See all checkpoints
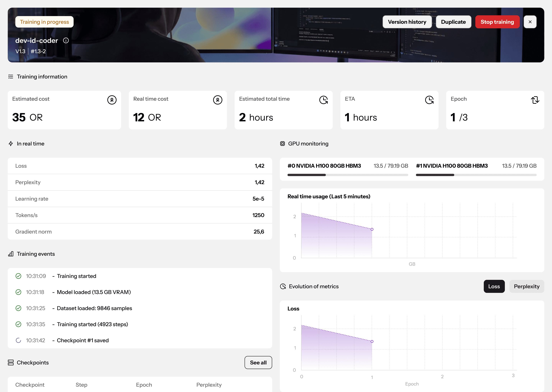 coord(258,363)
